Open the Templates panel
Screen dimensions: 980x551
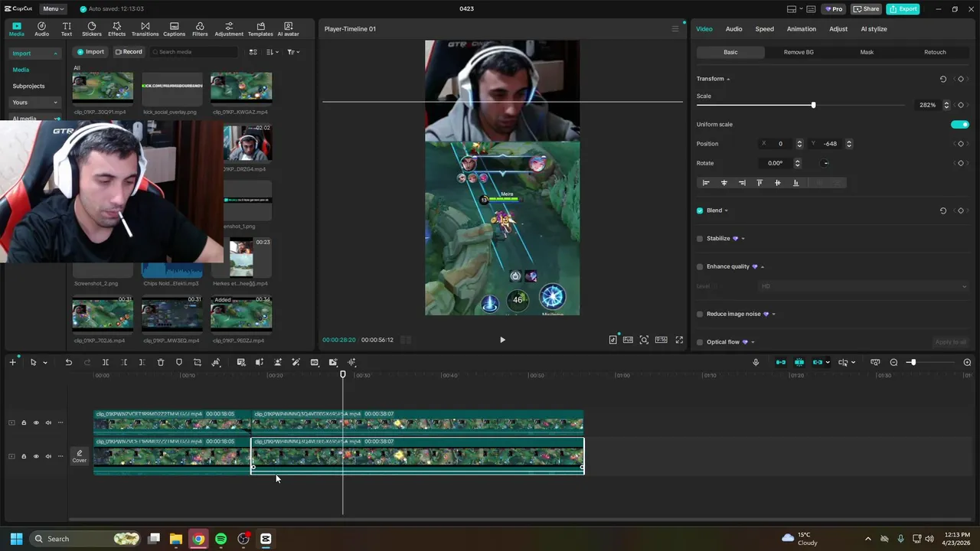point(260,29)
